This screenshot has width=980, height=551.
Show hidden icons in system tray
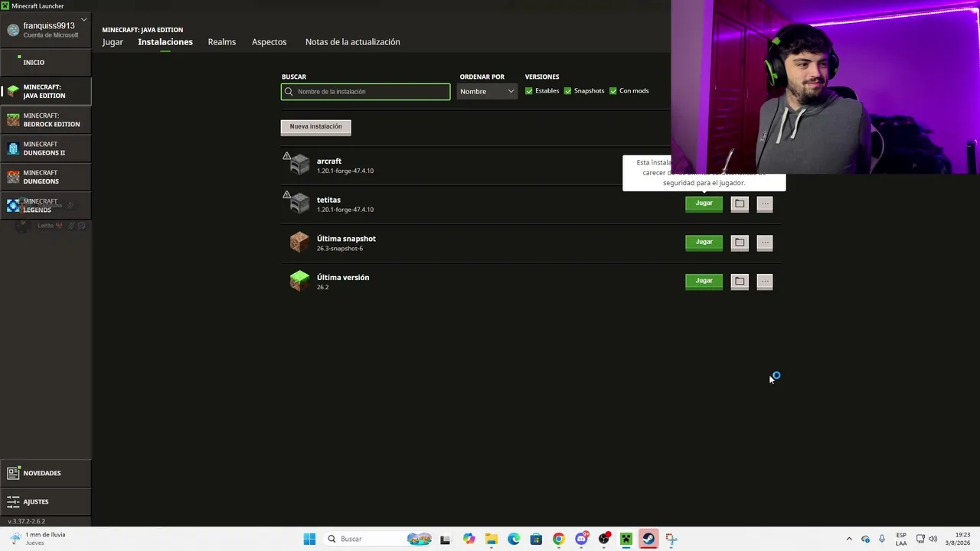[849, 539]
